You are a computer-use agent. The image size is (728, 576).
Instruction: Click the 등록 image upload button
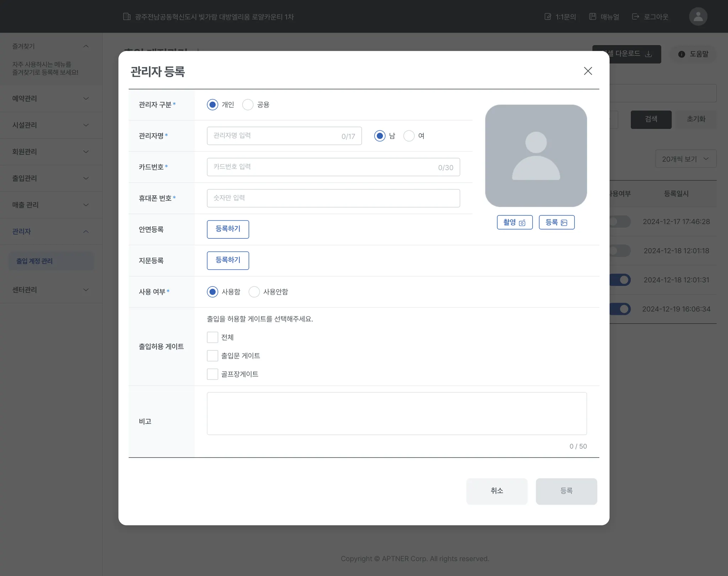pyautogui.click(x=556, y=222)
